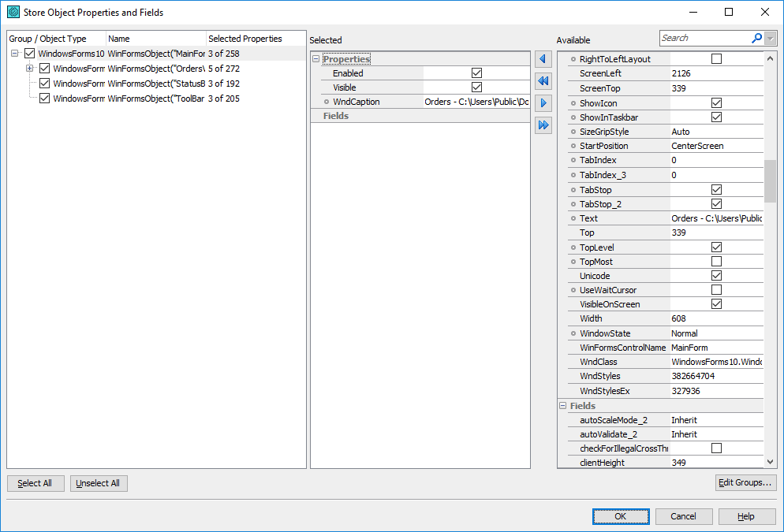This screenshot has height=532, width=784.
Task: Toggle the VisibleOnScreen checkbox
Action: pyautogui.click(x=716, y=304)
